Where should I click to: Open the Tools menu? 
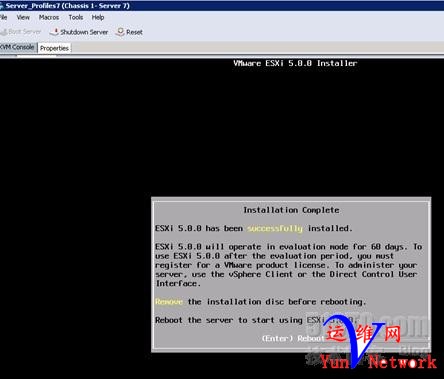(76, 17)
